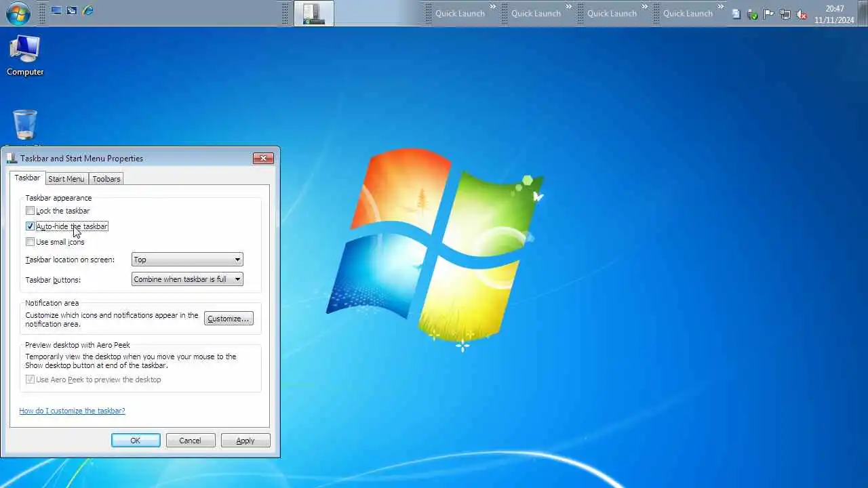Enable Use small icons checkbox
The image size is (868, 488).
click(x=30, y=242)
